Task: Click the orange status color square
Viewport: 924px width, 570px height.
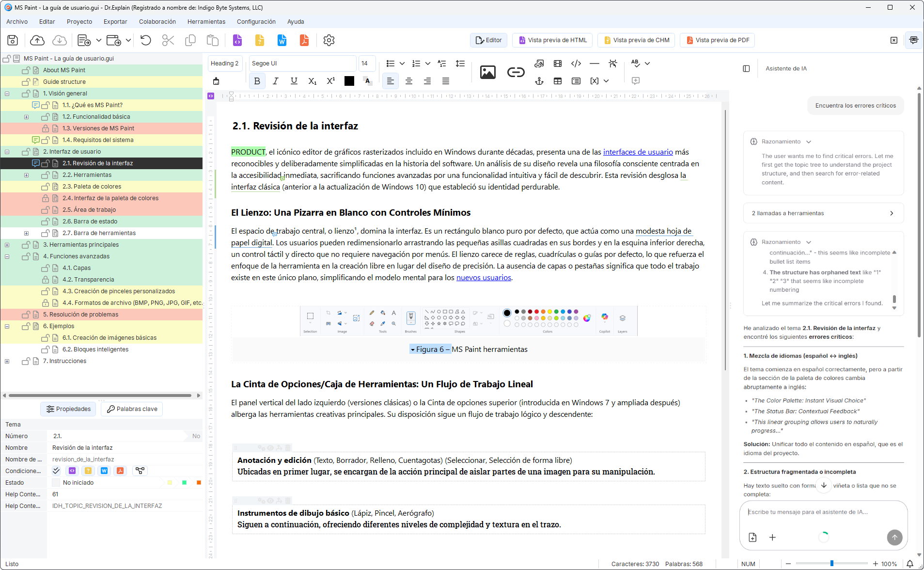Action: (199, 483)
